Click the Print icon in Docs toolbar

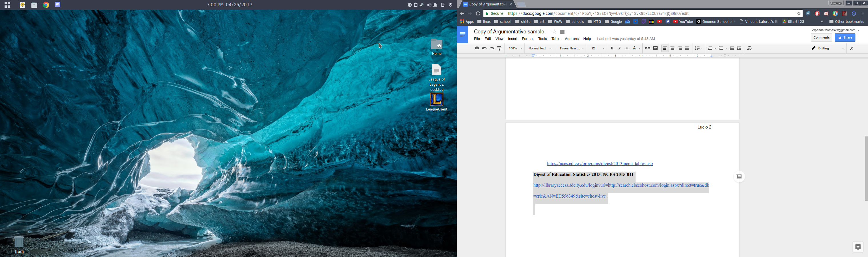pyautogui.click(x=477, y=48)
